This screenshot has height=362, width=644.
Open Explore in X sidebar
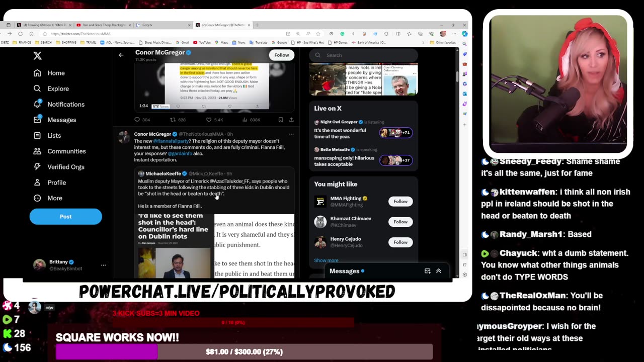click(51, 88)
